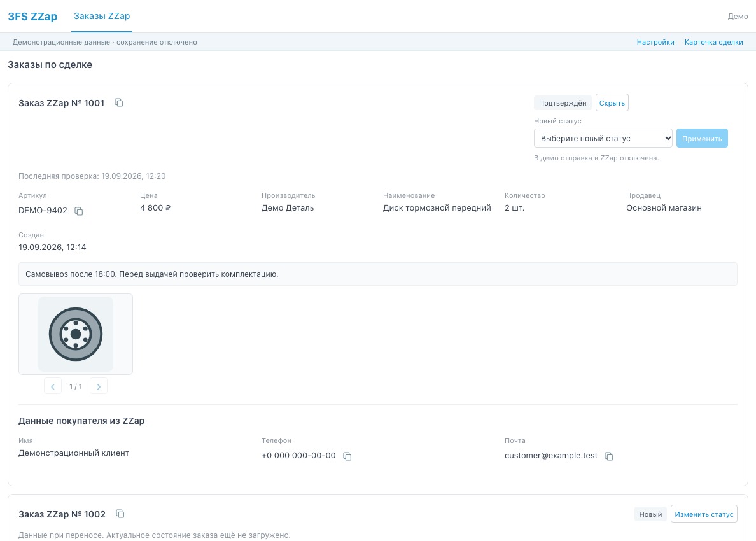Open the 'Выберите новый статус' dropdown
The image size is (756, 541).
[x=603, y=138]
